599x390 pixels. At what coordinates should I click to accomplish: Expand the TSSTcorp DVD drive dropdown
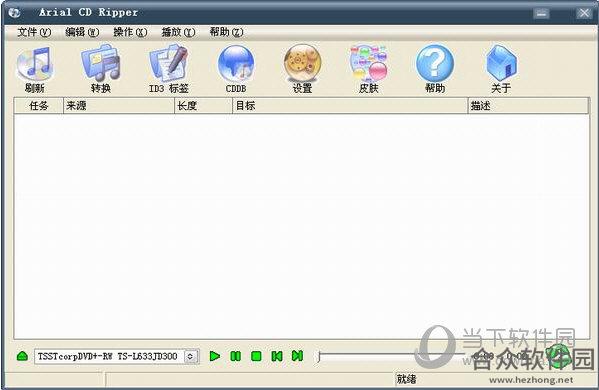point(191,356)
